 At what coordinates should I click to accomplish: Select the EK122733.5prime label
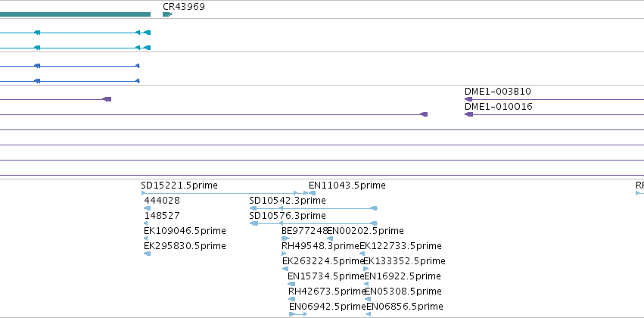pos(400,246)
